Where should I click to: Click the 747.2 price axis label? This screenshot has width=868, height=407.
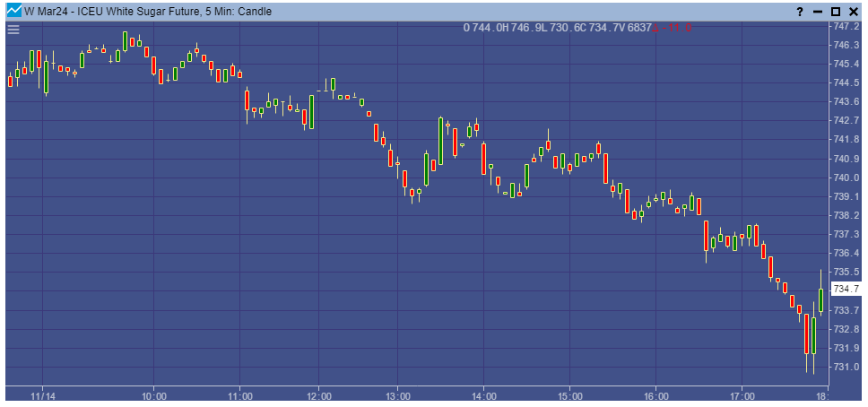click(x=846, y=26)
